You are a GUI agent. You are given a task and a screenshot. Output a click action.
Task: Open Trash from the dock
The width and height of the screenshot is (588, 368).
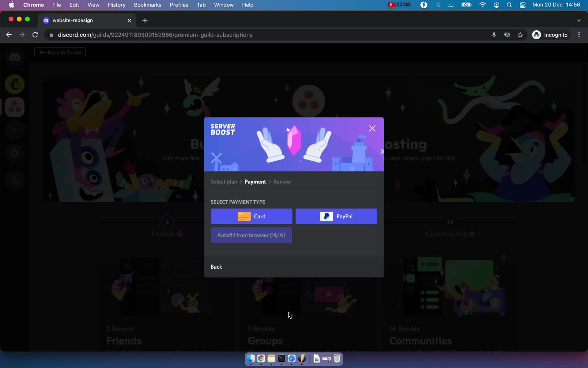(337, 358)
